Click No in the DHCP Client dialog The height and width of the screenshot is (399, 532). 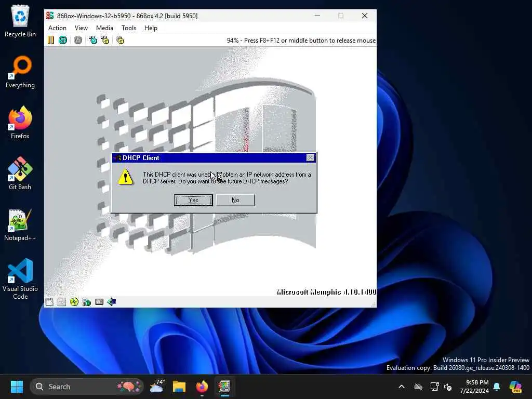click(235, 200)
